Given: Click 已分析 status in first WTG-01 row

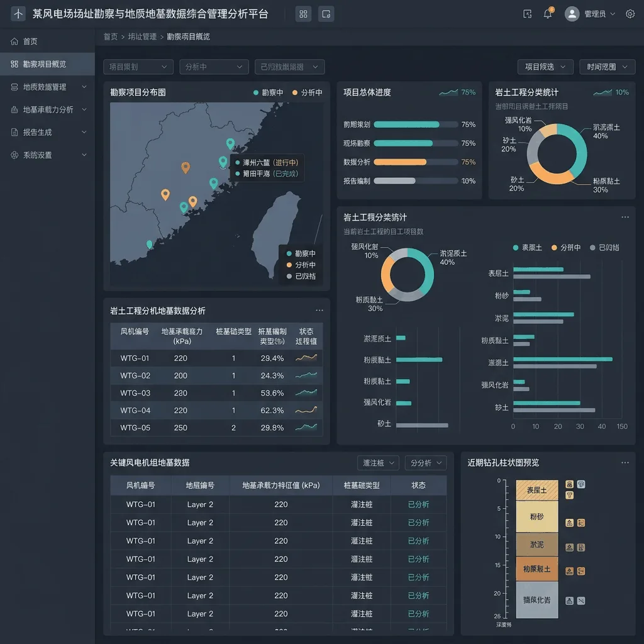Looking at the screenshot, I should click(x=418, y=504).
